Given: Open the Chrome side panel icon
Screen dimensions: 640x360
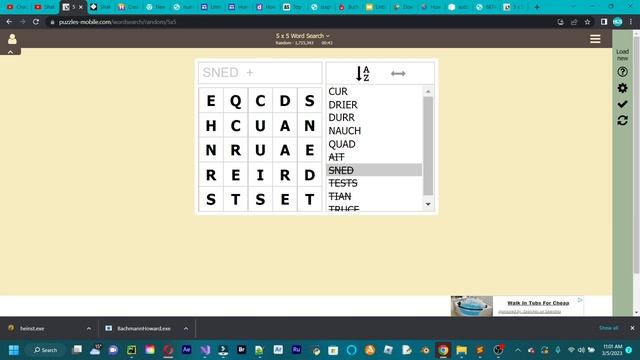Looking at the screenshot, I should (604, 22).
